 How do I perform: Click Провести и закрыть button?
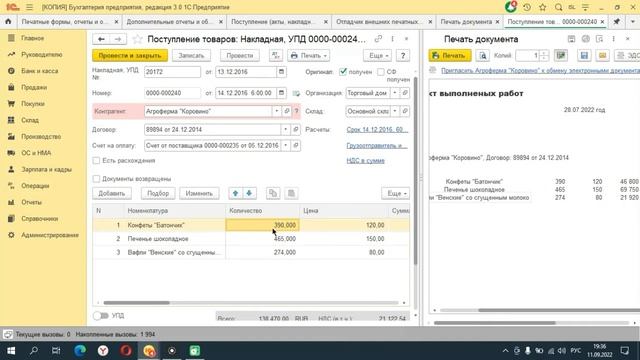tap(130, 56)
